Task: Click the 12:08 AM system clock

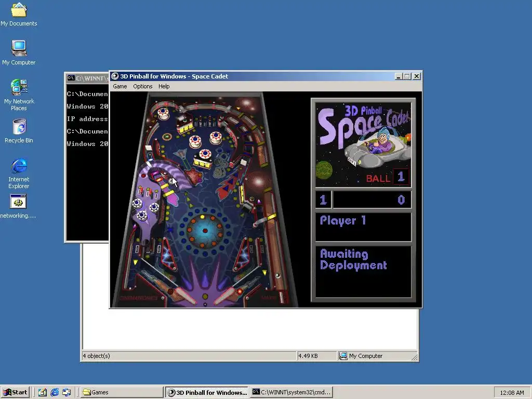Action: [x=512, y=393]
